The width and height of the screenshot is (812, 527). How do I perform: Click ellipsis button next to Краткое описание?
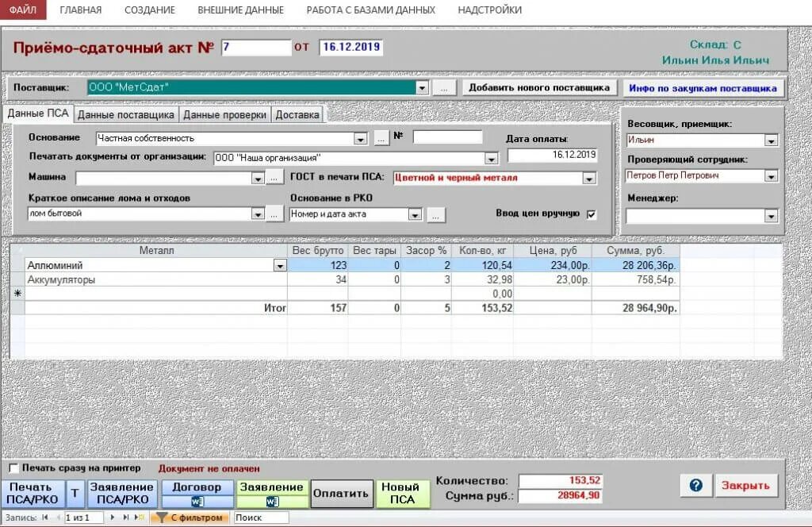(x=274, y=213)
